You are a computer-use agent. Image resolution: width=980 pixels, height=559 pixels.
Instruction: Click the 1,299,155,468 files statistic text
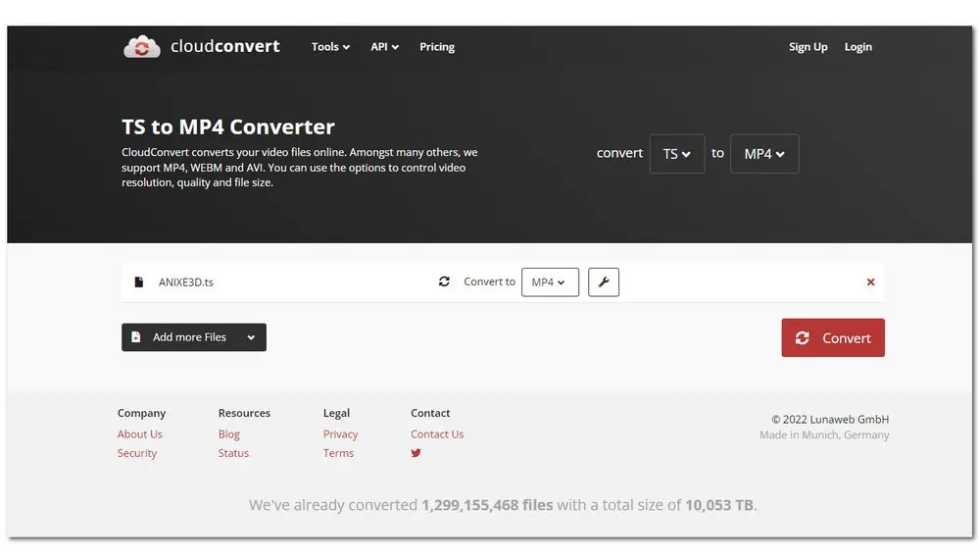pos(487,505)
